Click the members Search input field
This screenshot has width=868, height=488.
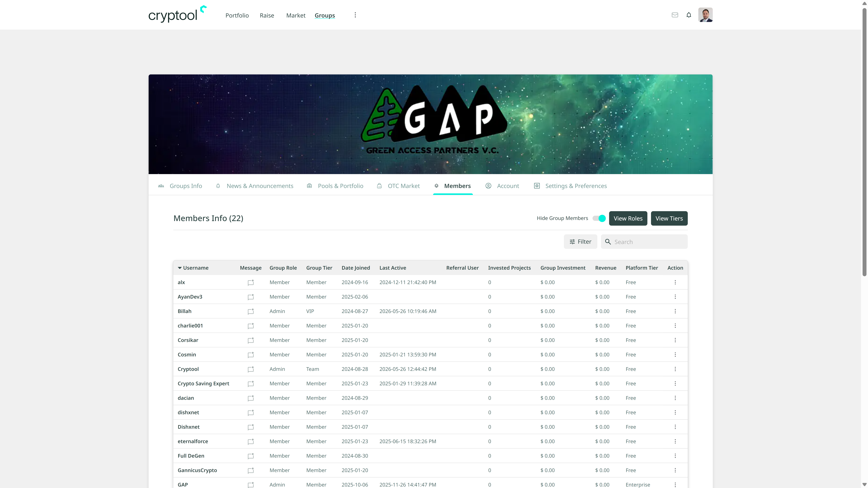click(644, 242)
